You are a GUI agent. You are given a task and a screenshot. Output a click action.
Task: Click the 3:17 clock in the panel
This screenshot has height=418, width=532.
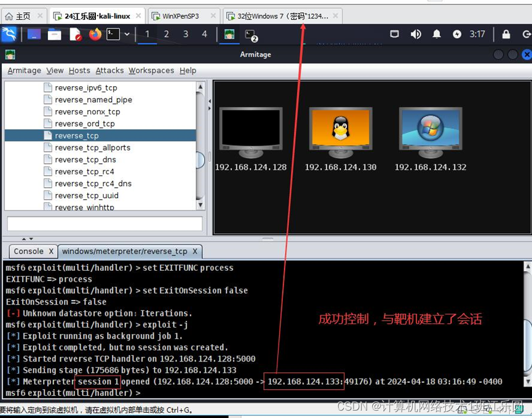pyautogui.click(x=477, y=34)
